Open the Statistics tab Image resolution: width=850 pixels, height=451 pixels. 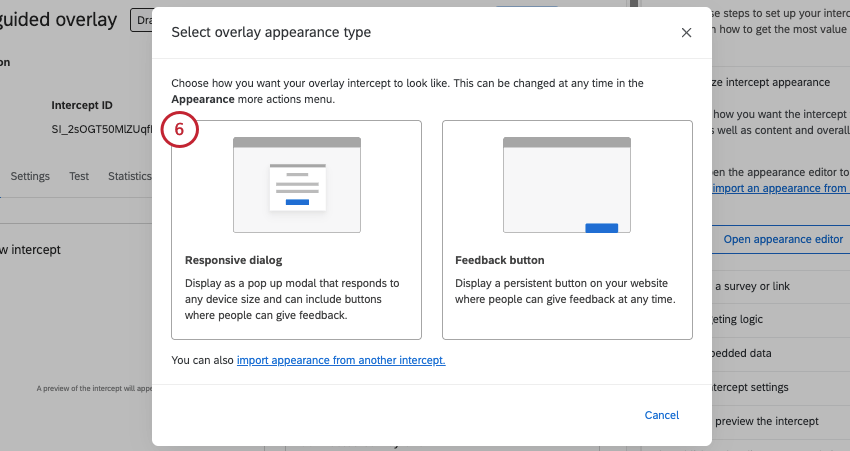coord(129,176)
